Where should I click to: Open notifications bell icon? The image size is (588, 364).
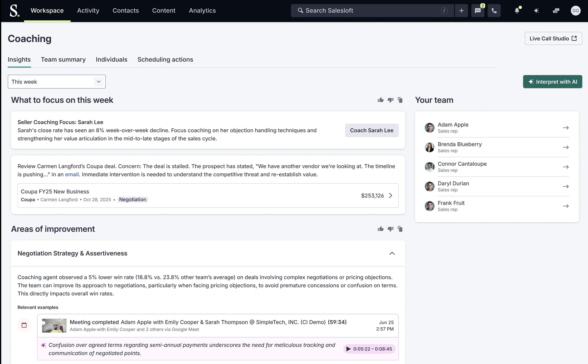[517, 11]
